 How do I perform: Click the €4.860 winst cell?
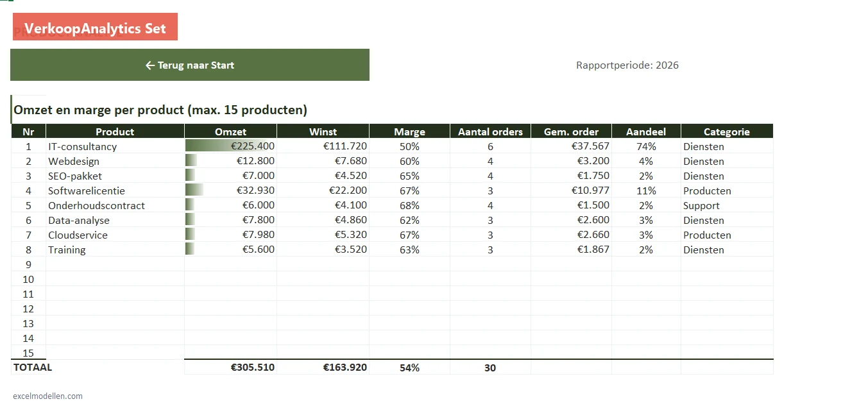tap(323, 220)
